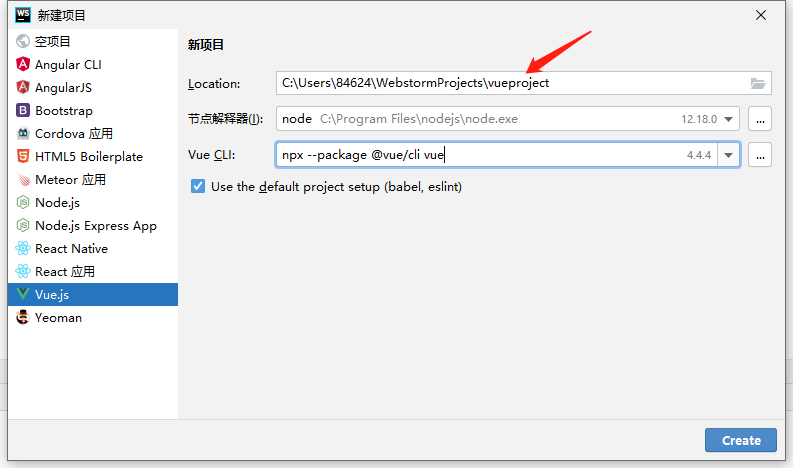This screenshot has width=793, height=468.
Task: Click the Vue CLI: label
Action: click(211, 155)
